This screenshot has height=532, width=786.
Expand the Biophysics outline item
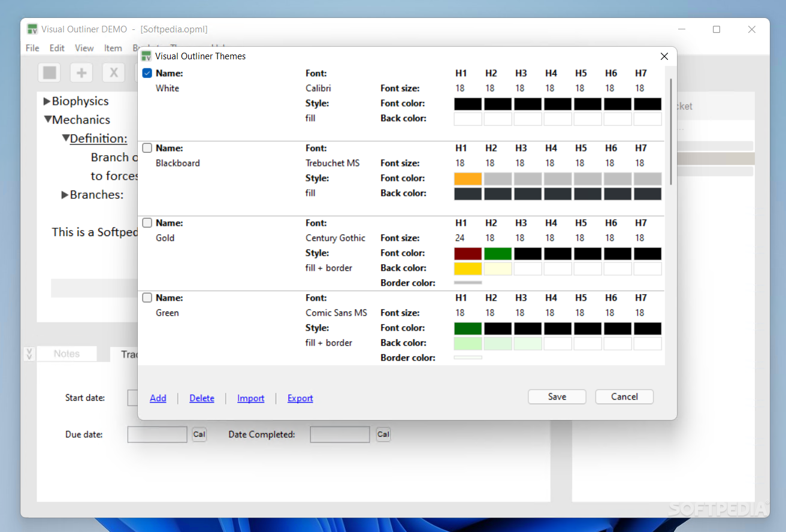47,101
